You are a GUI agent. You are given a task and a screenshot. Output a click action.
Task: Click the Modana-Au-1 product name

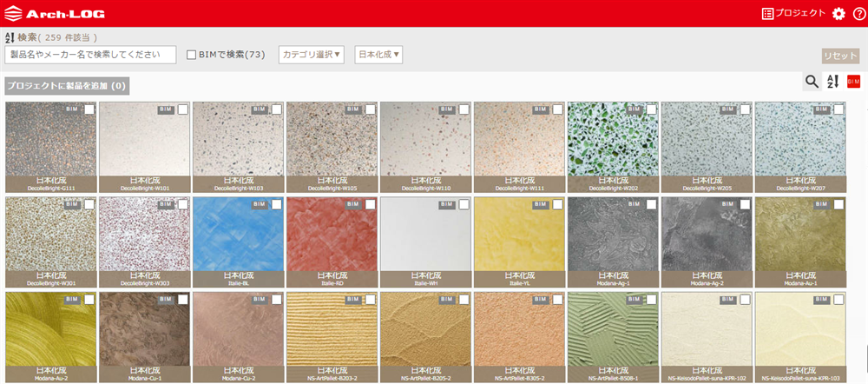pos(800,284)
